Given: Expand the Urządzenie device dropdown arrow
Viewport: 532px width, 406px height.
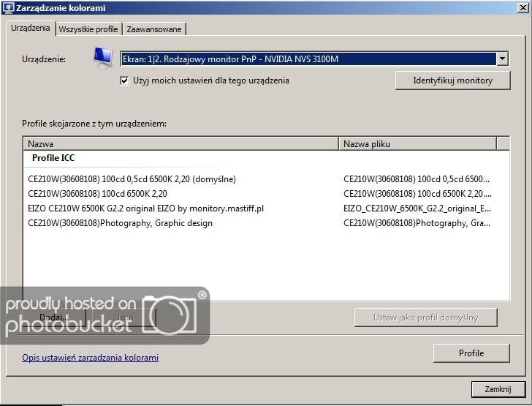Looking at the screenshot, I should coord(502,59).
